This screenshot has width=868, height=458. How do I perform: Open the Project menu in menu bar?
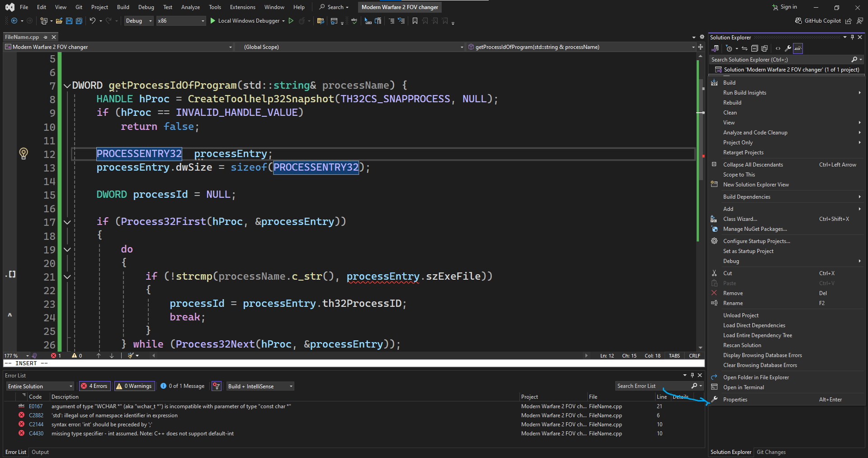coord(99,7)
